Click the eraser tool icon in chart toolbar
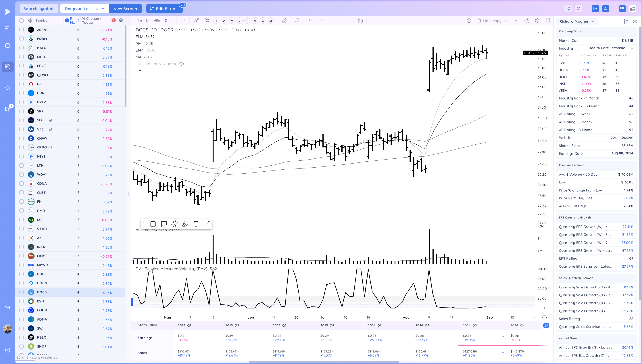The height and width of the screenshot is (364, 642). [284, 21]
